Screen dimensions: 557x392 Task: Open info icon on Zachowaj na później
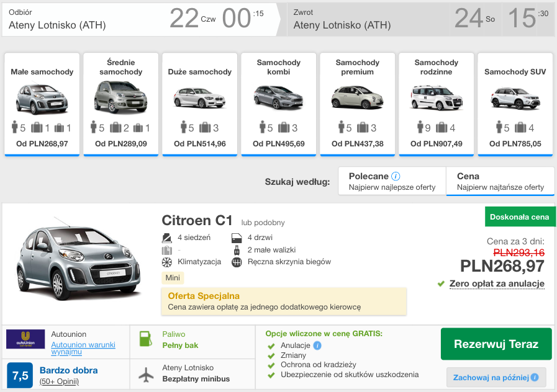click(534, 378)
